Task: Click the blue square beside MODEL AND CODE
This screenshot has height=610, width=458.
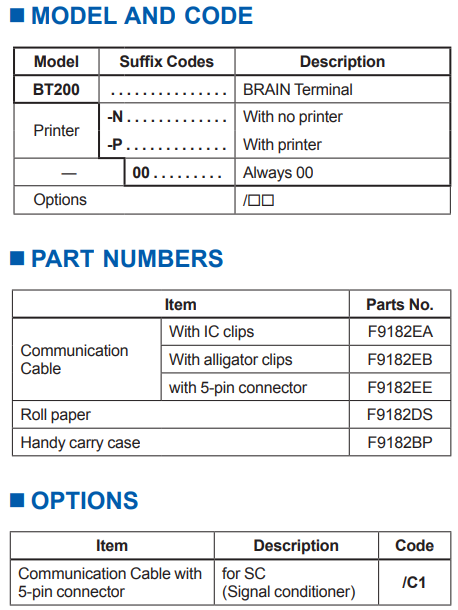Action: click(x=17, y=16)
